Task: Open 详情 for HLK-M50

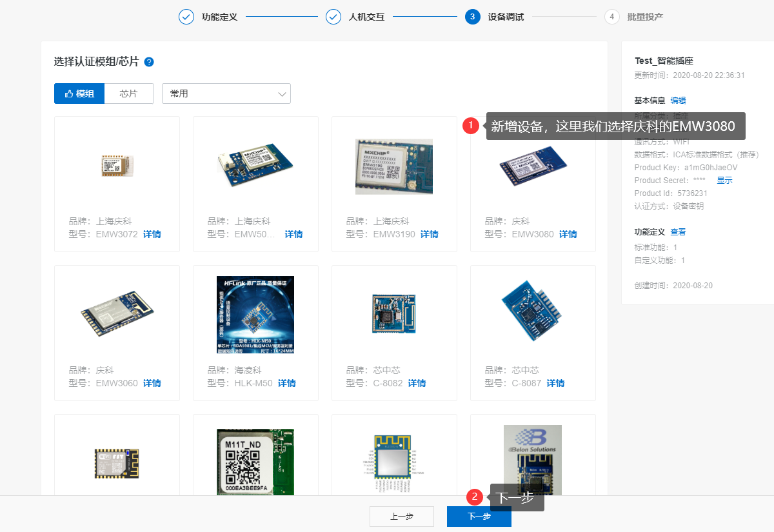Action: tap(287, 383)
